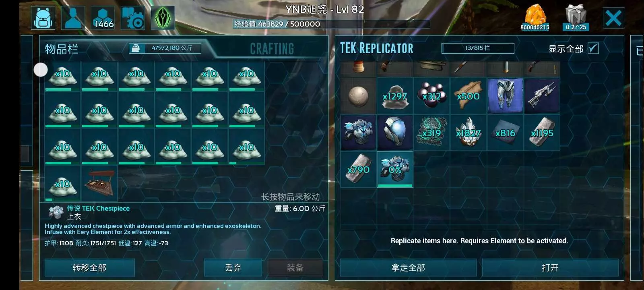Viewport: 644px width, 290px height.
Task: Click the 丢弃 drop button
Action: (x=233, y=268)
